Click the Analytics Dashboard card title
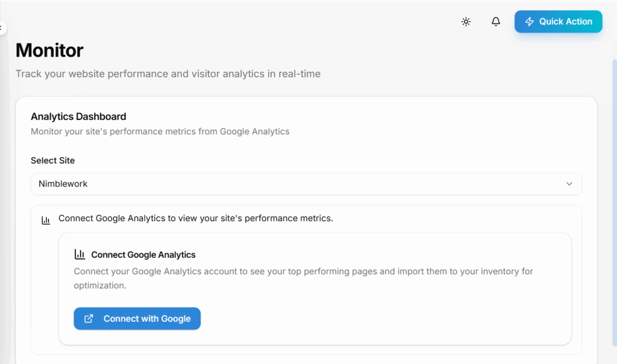 click(78, 116)
